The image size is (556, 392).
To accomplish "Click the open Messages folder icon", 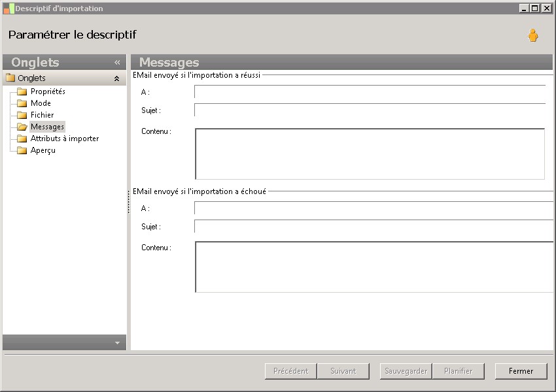I will point(22,127).
